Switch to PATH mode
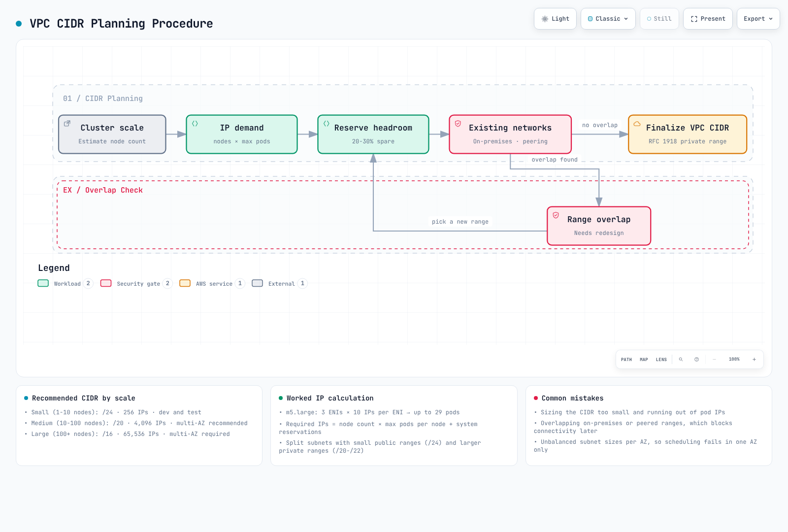This screenshot has height=532, width=788. (626, 360)
